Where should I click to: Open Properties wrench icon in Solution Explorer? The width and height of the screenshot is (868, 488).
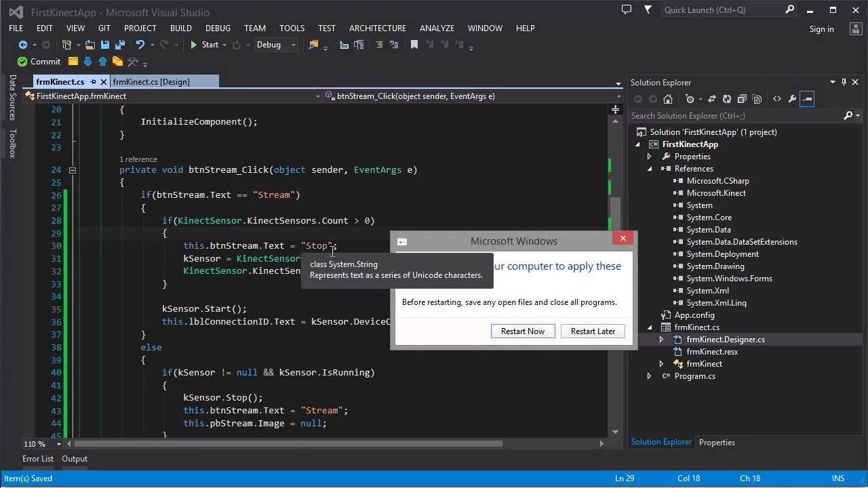point(792,99)
